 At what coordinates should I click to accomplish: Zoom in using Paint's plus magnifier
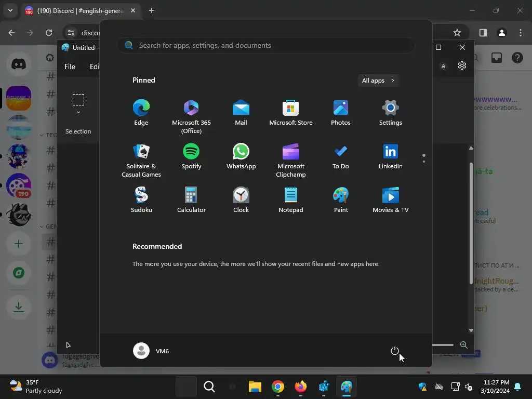[464, 345]
